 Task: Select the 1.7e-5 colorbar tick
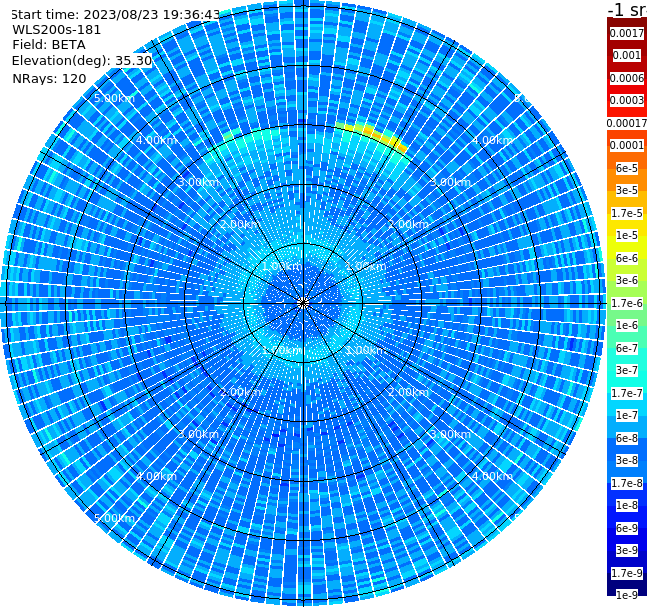[x=627, y=213]
